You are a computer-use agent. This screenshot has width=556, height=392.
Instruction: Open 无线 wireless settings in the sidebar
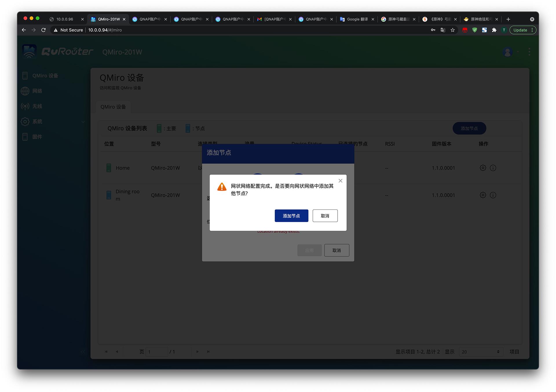37,106
